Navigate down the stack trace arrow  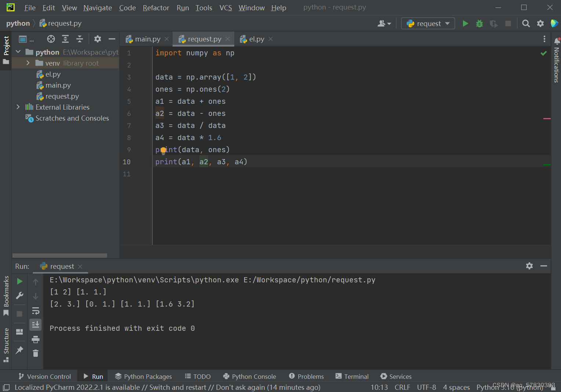[36, 296]
